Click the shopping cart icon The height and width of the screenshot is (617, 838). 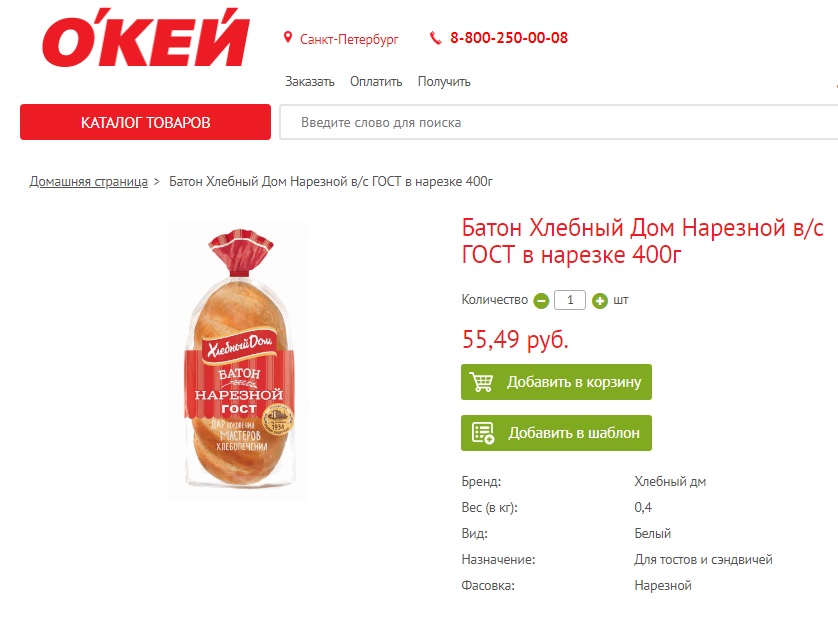(x=482, y=382)
